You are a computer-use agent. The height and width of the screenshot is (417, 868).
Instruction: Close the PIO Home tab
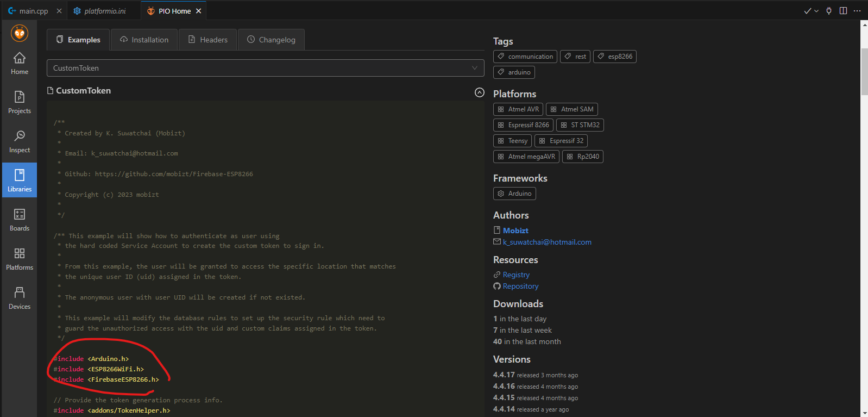[x=198, y=11]
